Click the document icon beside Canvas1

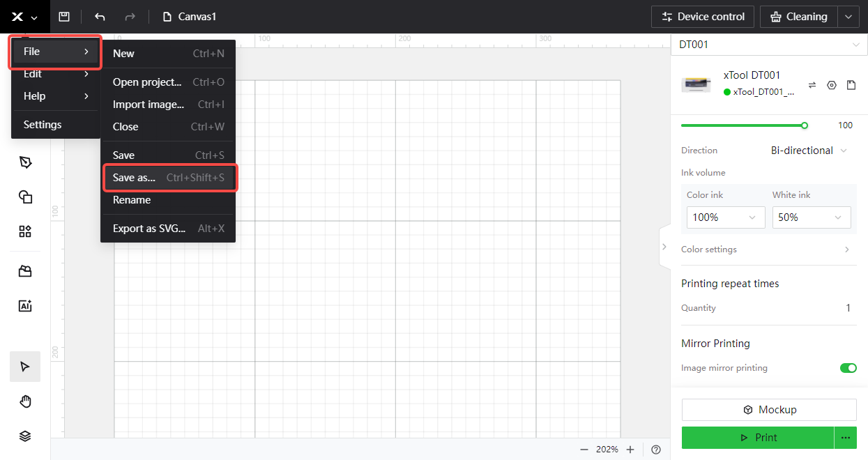click(x=167, y=17)
